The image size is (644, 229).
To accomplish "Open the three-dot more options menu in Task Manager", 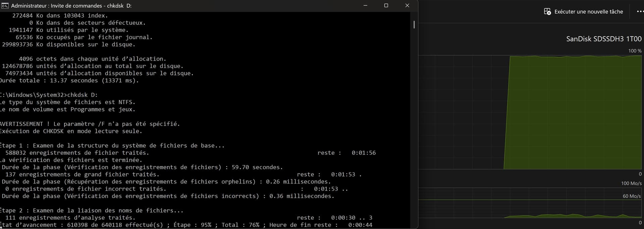I will [x=640, y=11].
